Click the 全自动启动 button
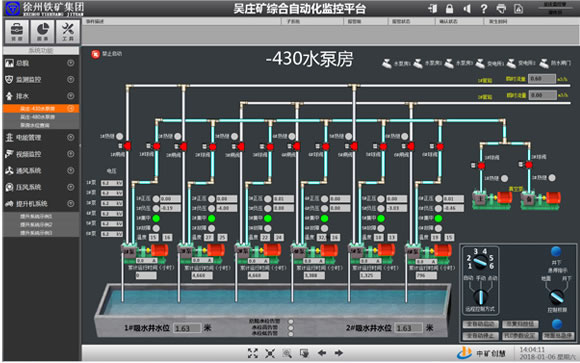Image resolution: width=580 pixels, height=363 pixels. (480, 325)
